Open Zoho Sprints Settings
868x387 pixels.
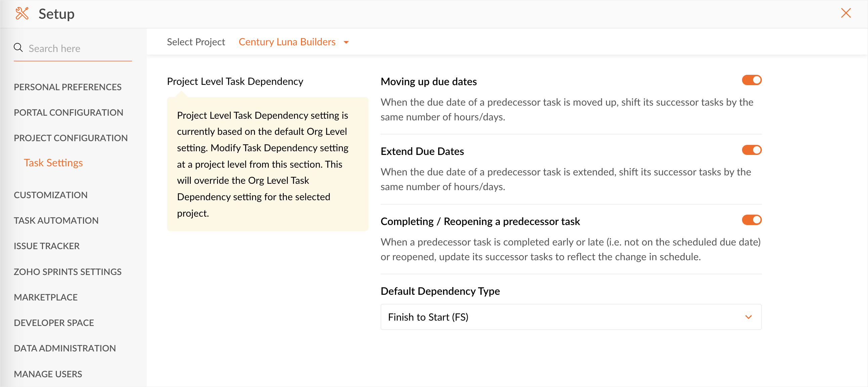click(x=68, y=272)
